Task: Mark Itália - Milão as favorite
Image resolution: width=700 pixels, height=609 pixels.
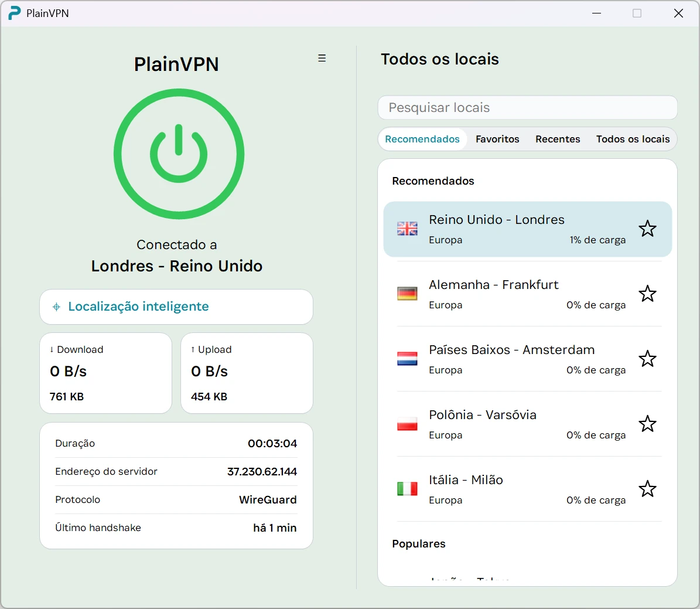Action: coord(647,489)
